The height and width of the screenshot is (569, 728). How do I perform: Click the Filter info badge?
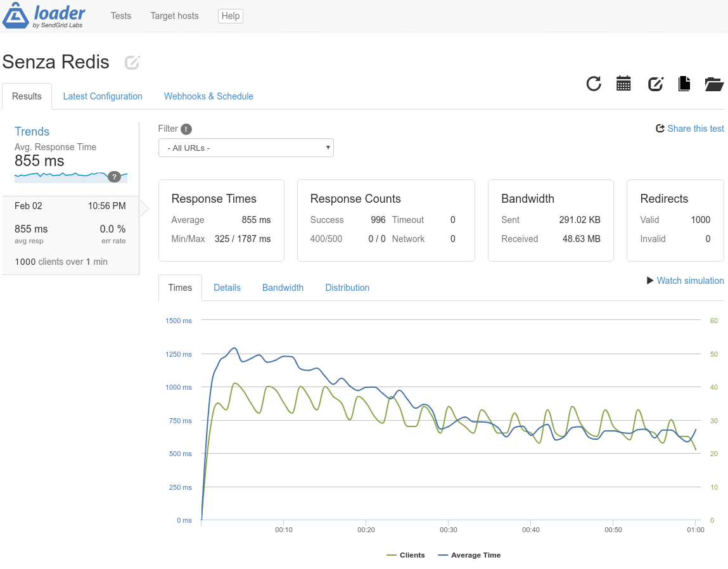(185, 129)
